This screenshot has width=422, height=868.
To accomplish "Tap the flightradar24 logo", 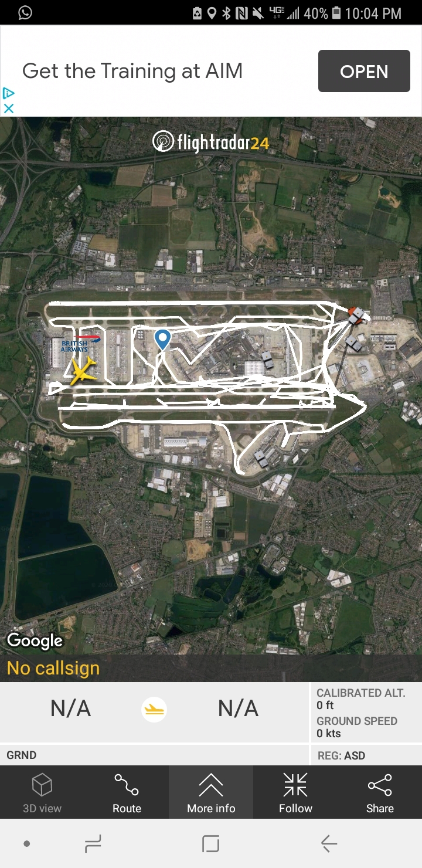I will pos(210,141).
